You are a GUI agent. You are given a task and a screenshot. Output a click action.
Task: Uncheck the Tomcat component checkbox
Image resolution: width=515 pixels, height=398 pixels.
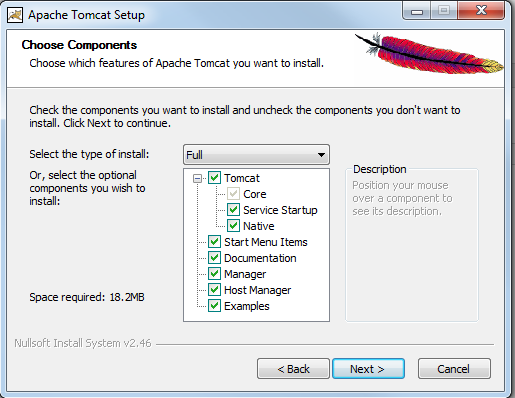point(214,178)
